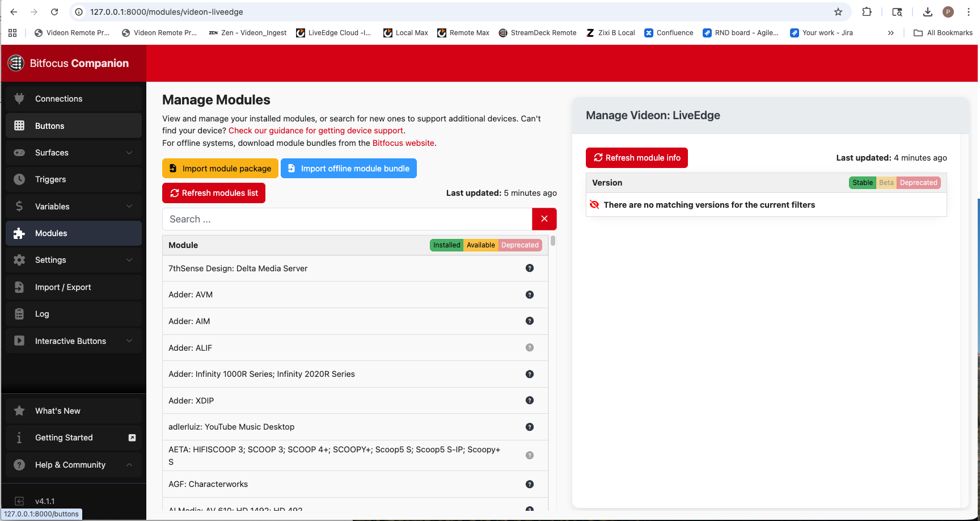Open the Connections page in sidebar
This screenshot has width=980, height=521.
(x=74, y=99)
